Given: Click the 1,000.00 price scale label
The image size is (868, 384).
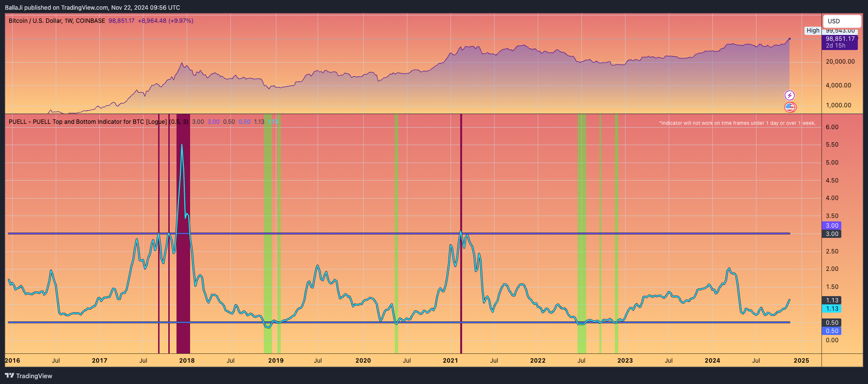Looking at the screenshot, I should 838,105.
